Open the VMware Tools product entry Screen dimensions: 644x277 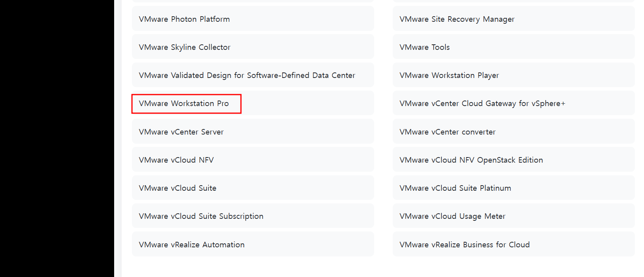point(514,47)
